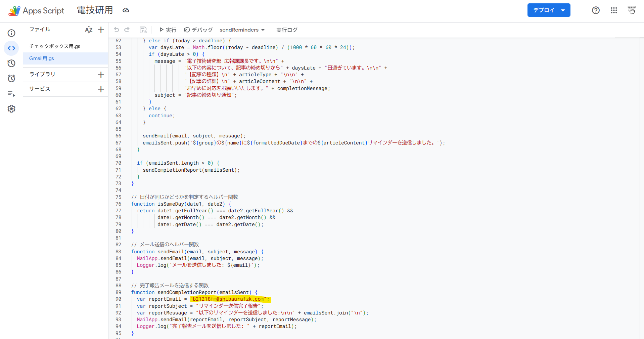
Task: Add a service with サービス plus
Action: click(101, 89)
